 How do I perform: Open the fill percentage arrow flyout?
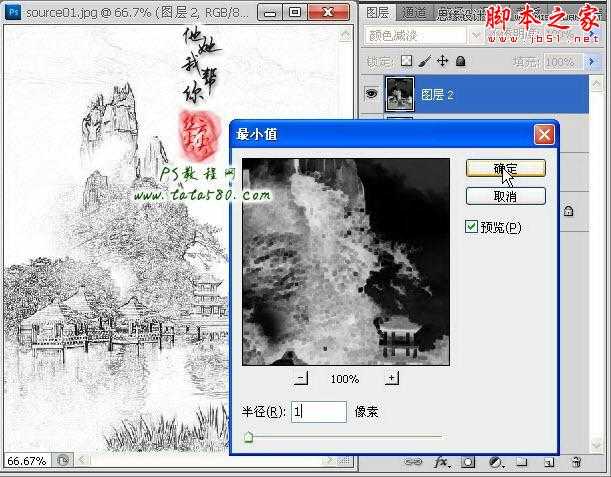[592, 62]
